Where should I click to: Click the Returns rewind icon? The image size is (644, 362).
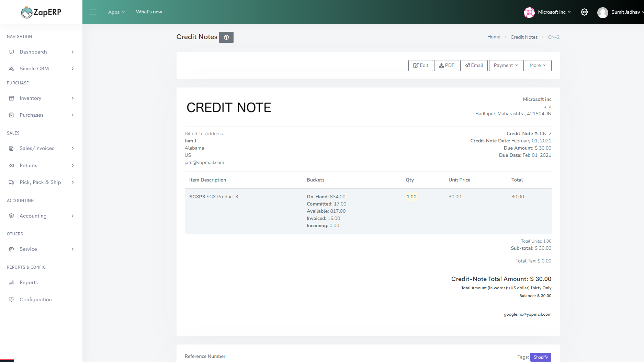(11, 165)
